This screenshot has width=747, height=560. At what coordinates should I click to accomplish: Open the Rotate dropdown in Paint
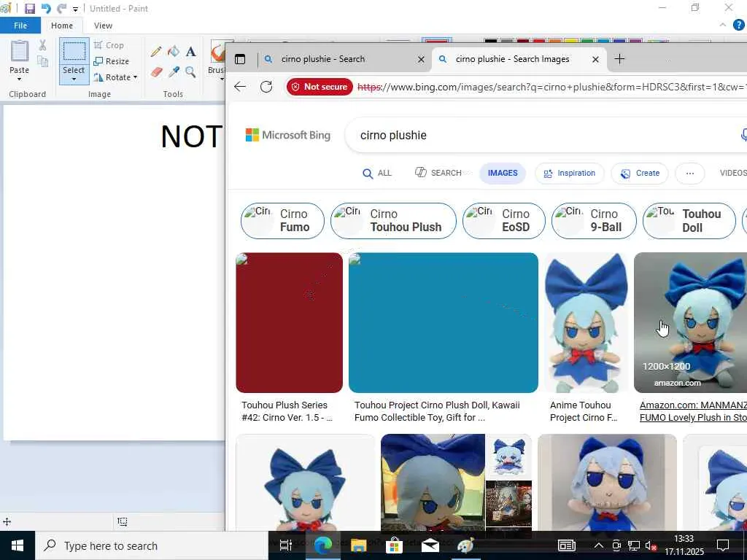(115, 77)
